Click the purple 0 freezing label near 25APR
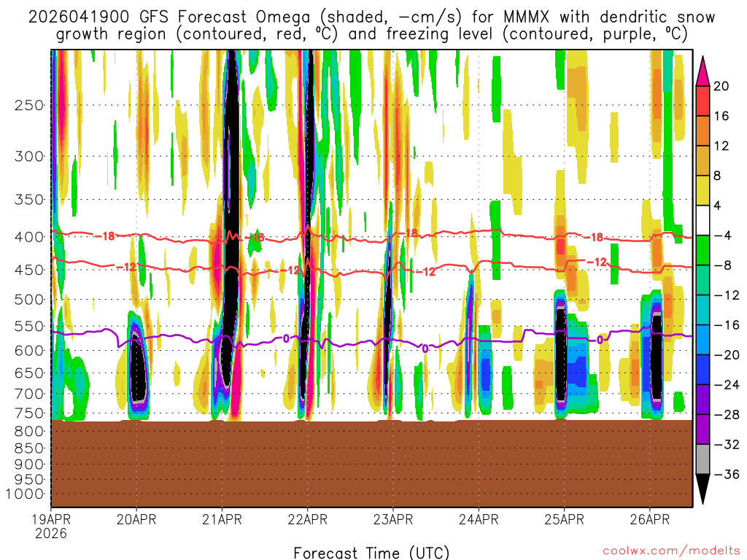This screenshot has width=747, height=560. pos(600,340)
